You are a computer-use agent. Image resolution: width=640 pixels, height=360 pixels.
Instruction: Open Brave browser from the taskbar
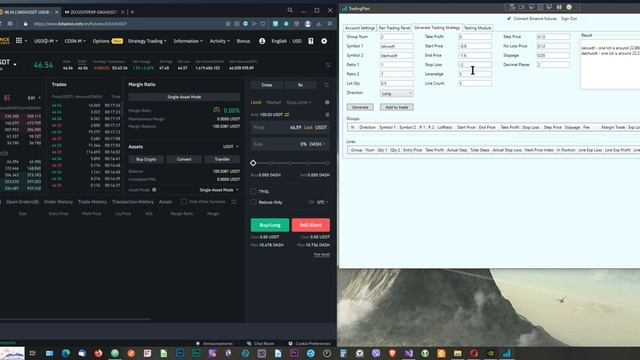[392, 353]
